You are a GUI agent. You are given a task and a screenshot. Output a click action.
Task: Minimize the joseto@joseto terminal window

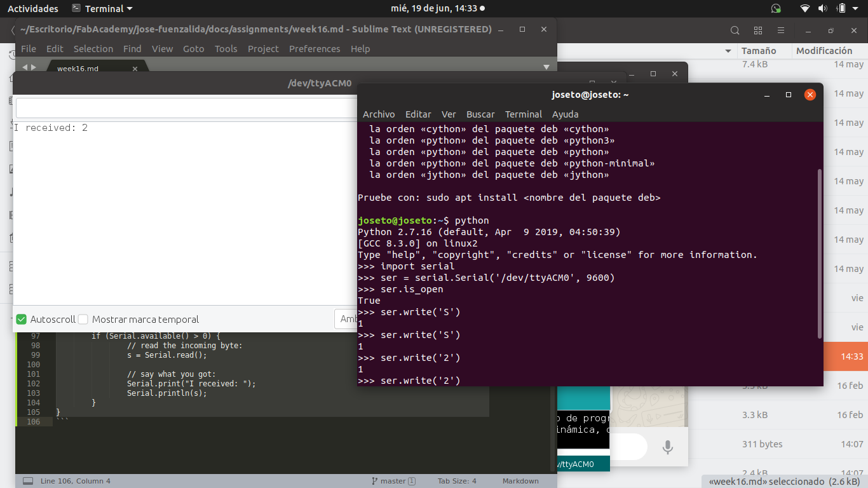point(768,95)
